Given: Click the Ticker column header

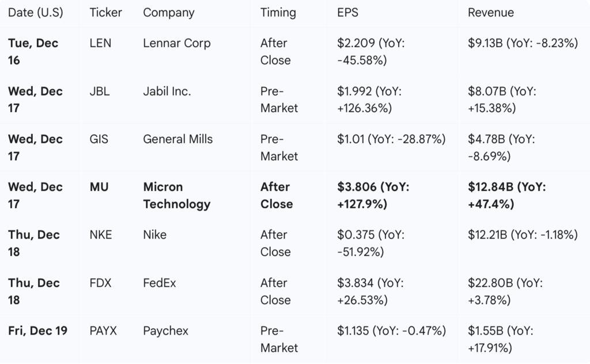Looking at the screenshot, I should click(x=105, y=13).
